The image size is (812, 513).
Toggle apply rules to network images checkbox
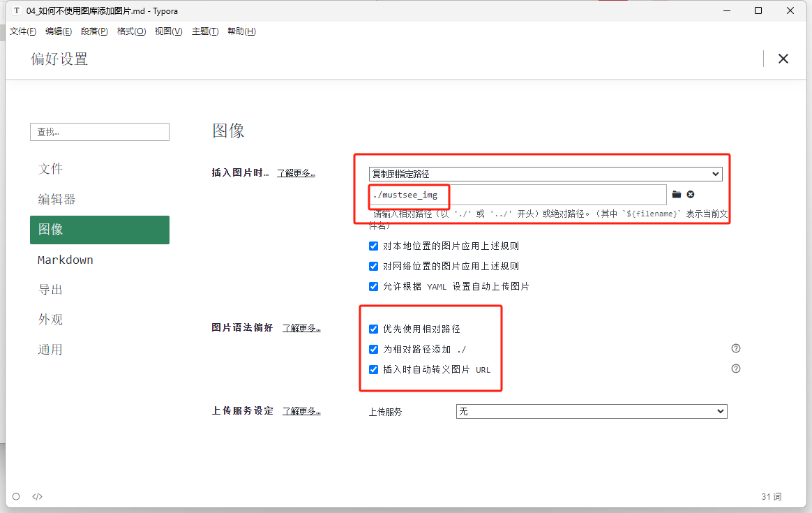click(373, 267)
